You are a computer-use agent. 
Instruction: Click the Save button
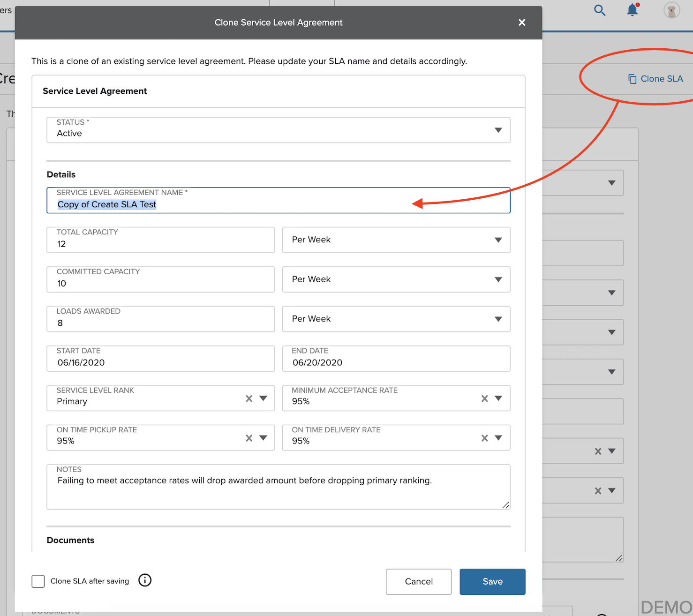click(x=492, y=582)
